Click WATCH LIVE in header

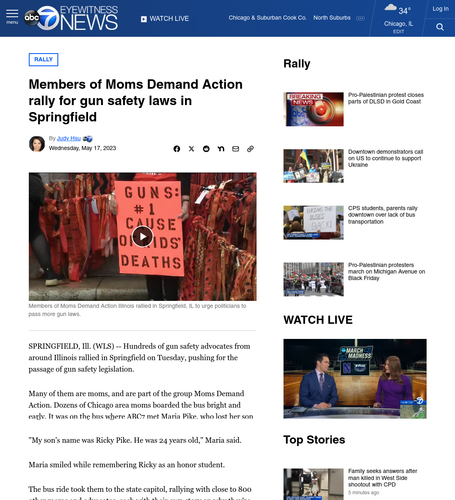pos(169,19)
